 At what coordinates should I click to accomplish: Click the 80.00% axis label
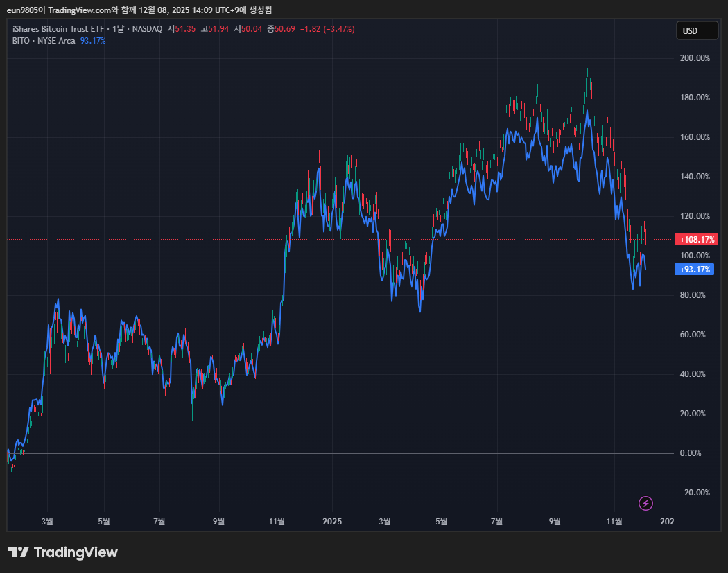tap(693, 295)
